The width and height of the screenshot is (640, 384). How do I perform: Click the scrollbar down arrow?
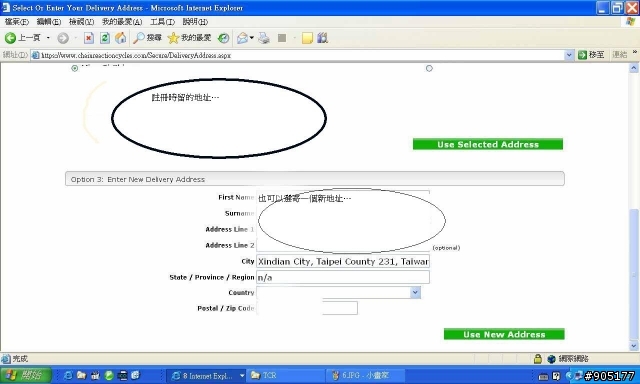(633, 346)
